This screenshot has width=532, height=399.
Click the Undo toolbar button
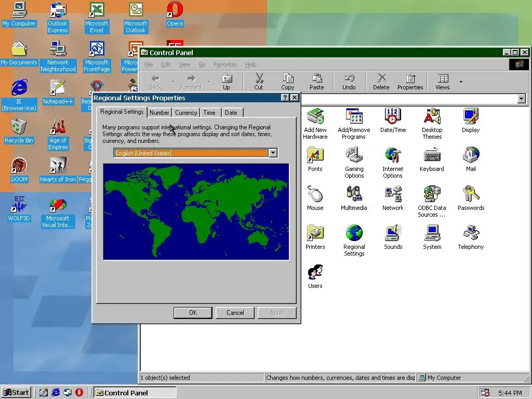[349, 82]
